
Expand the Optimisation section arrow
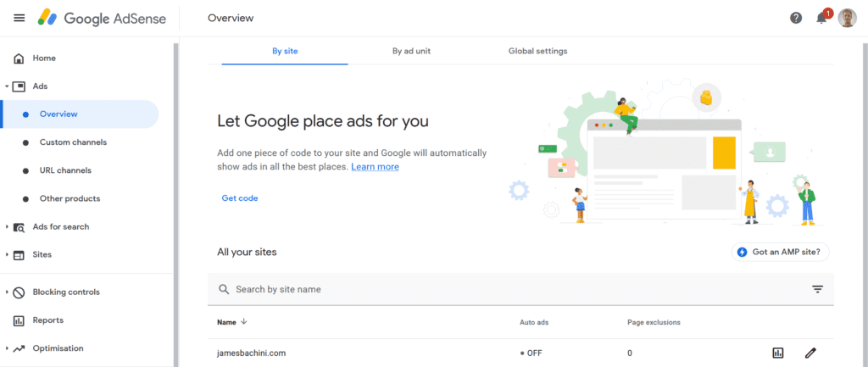click(6, 348)
